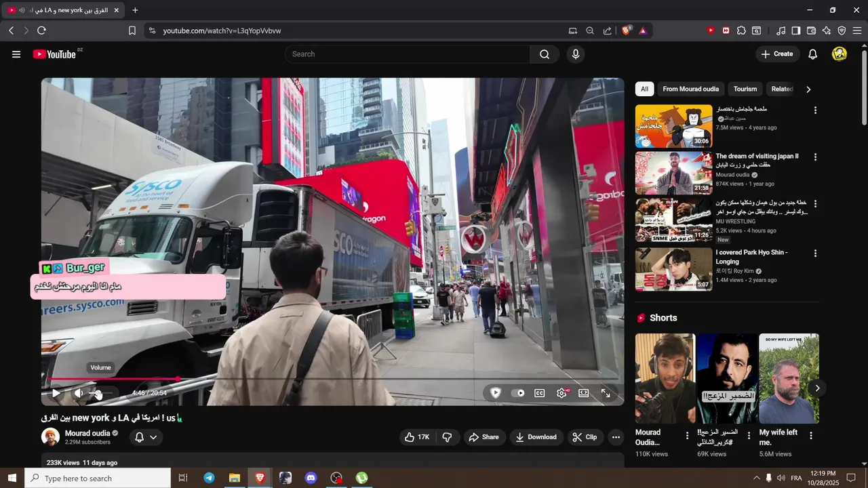868x488 pixels.
Task: Mute the video with the speaker icon
Action: [x=79, y=393]
